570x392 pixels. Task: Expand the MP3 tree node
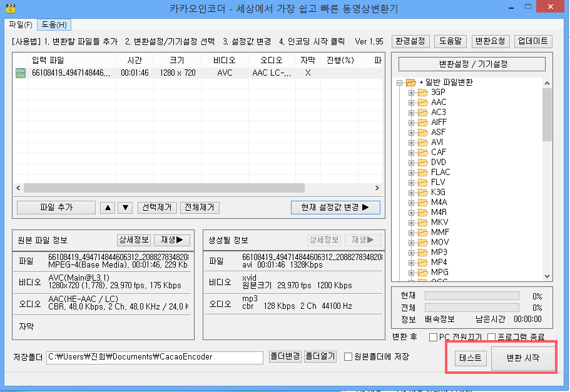coord(411,253)
